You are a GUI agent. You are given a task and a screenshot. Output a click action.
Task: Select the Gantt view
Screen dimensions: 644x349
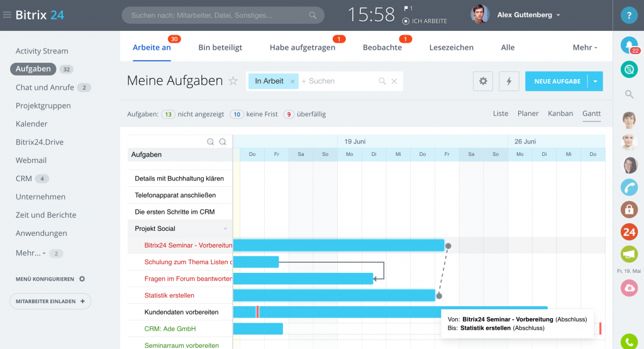pos(591,114)
